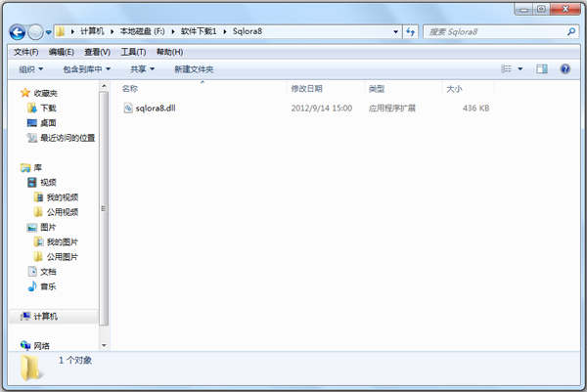Open the 包含到库中 dropdown
The width and height of the screenshot is (587, 392).
tap(86, 69)
